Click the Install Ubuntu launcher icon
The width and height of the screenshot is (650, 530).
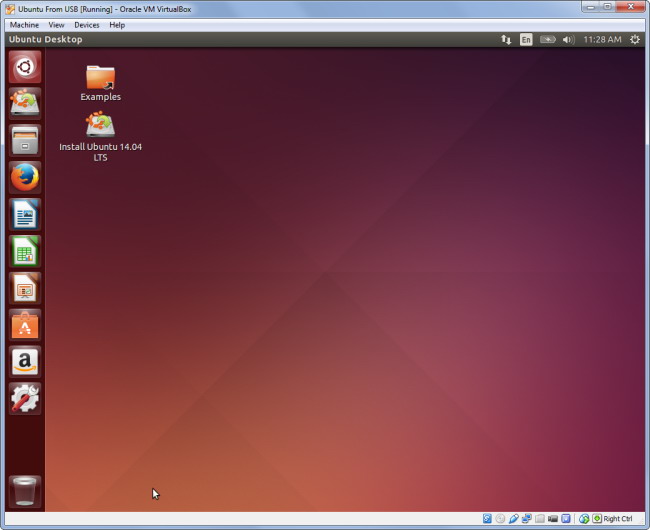tap(25, 103)
